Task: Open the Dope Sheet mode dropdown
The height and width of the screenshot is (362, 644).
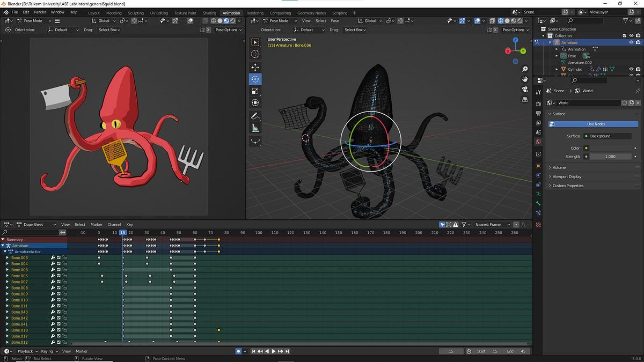Action: [37, 225]
